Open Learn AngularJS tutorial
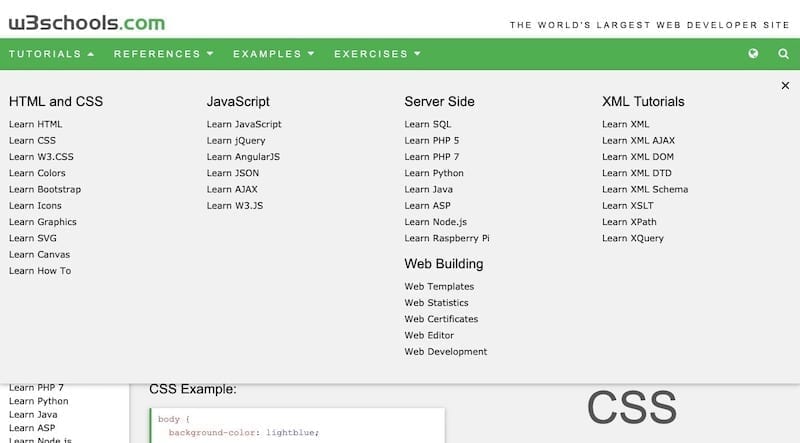The width and height of the screenshot is (800, 443). point(243,157)
